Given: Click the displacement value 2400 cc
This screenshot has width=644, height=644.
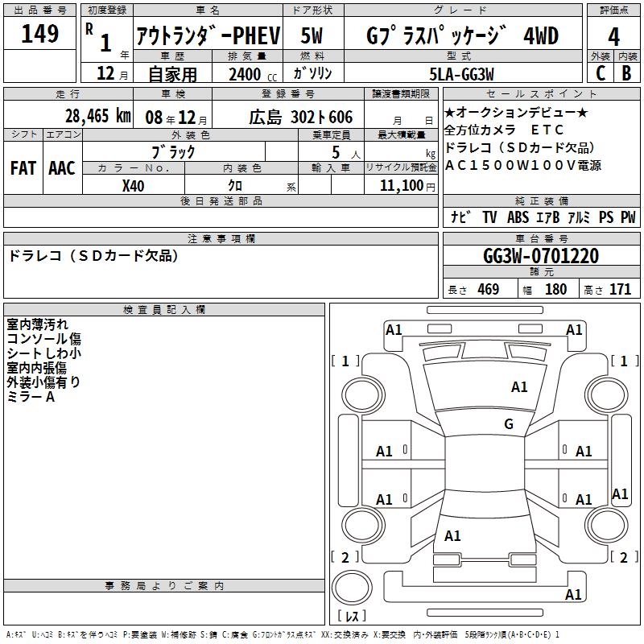Looking at the screenshot, I should point(253,74).
